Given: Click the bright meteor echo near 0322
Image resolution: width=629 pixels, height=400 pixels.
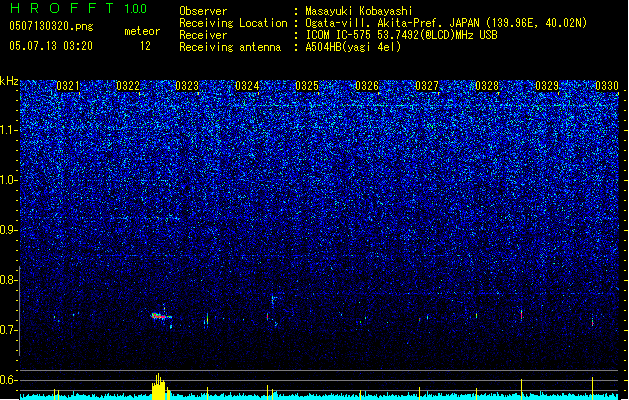Looking at the screenshot, I should pos(161,316).
